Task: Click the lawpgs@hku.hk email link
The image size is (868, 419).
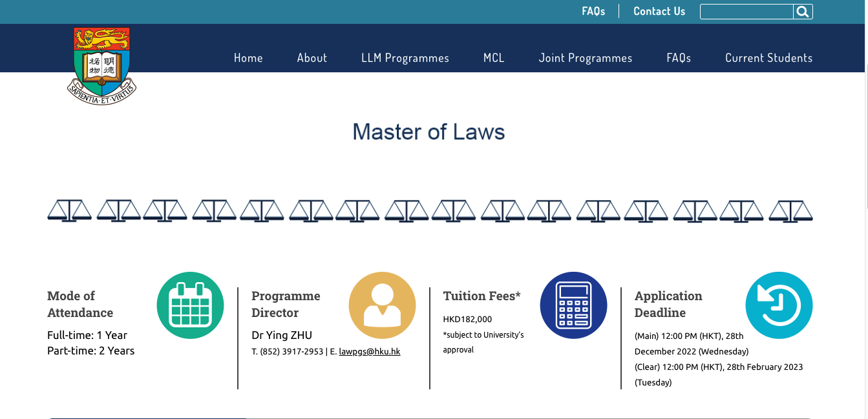Action: [x=370, y=351]
